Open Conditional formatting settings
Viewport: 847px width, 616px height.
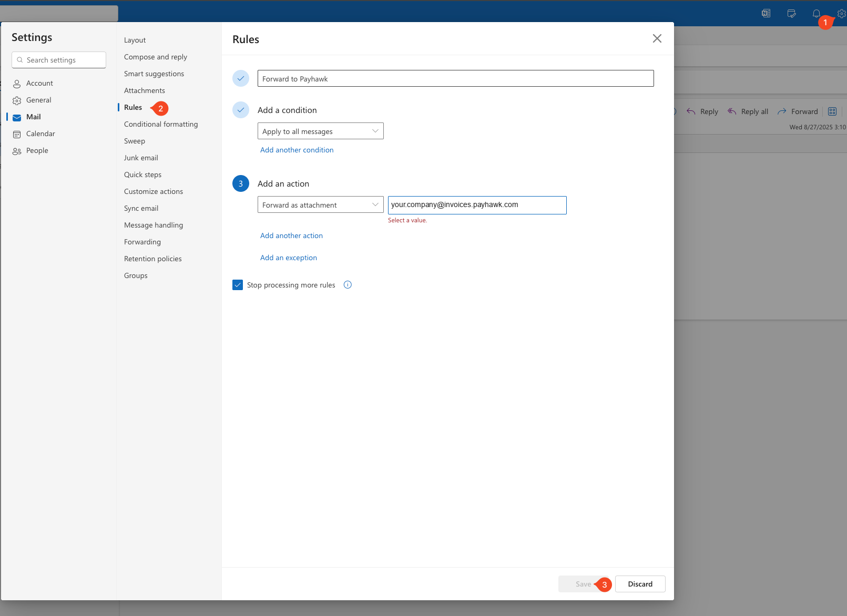click(x=161, y=124)
